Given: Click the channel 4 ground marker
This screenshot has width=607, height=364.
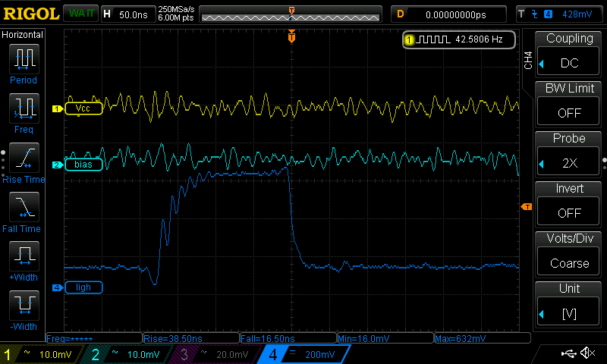Looking at the screenshot, I should coord(58,287).
